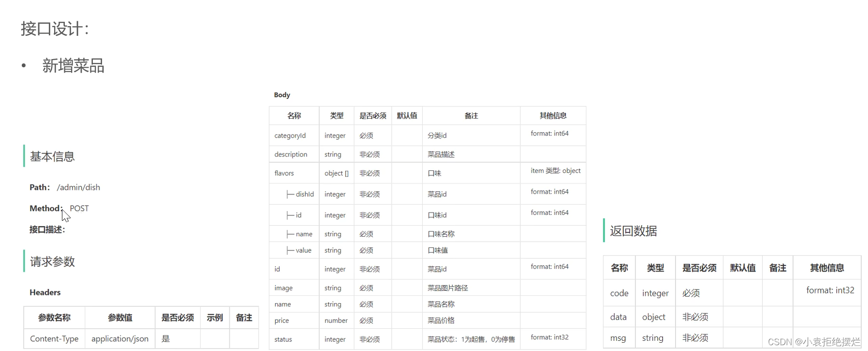868x351 pixels.
Task: Select the 'number' type cell
Action: point(336,320)
